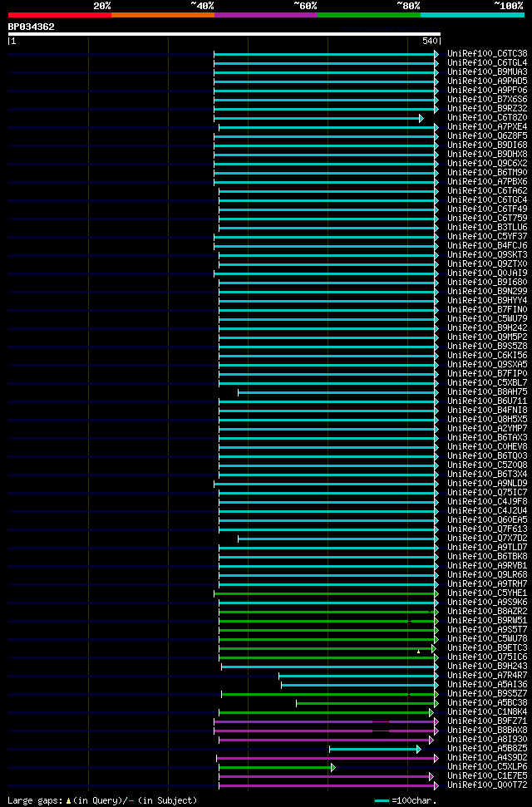Click the cyan alignment bar for UniRef100_Q7X7D2
The image size is (532, 807).
click(x=337, y=539)
